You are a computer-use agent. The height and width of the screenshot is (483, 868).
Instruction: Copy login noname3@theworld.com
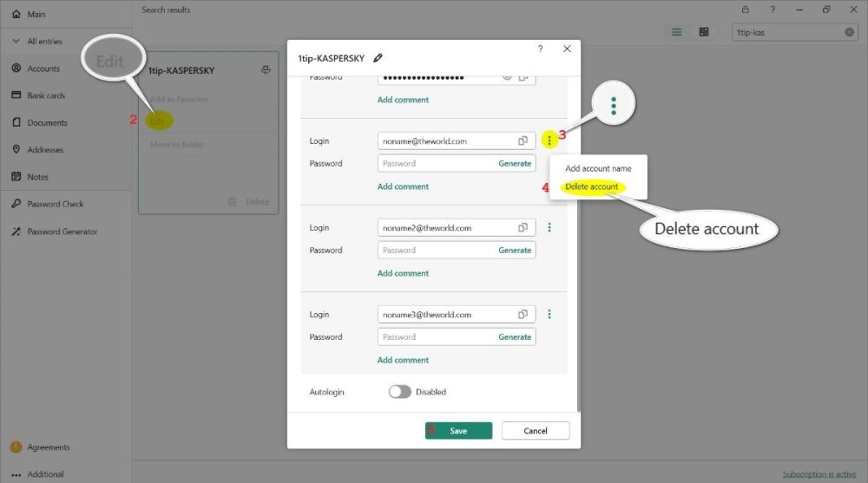523,314
